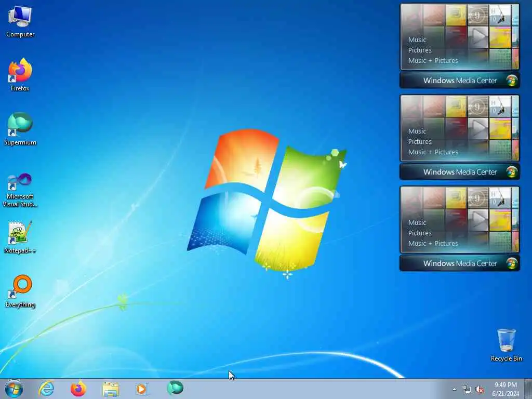Viewport: 532px width, 399px height.
Task: Click the play thumbnail in bottom gadget
Action: tap(478, 220)
